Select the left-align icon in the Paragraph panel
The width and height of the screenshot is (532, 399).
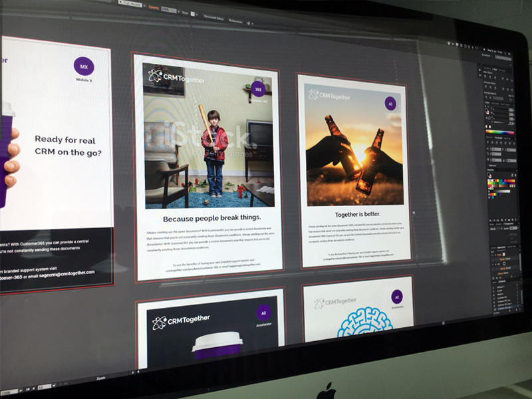[488, 142]
